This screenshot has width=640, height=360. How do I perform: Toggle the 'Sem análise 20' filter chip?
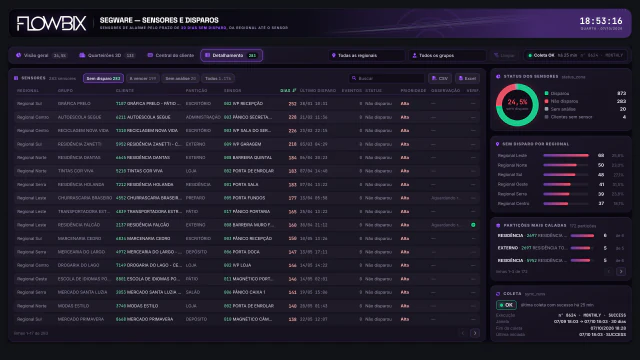tap(180, 78)
